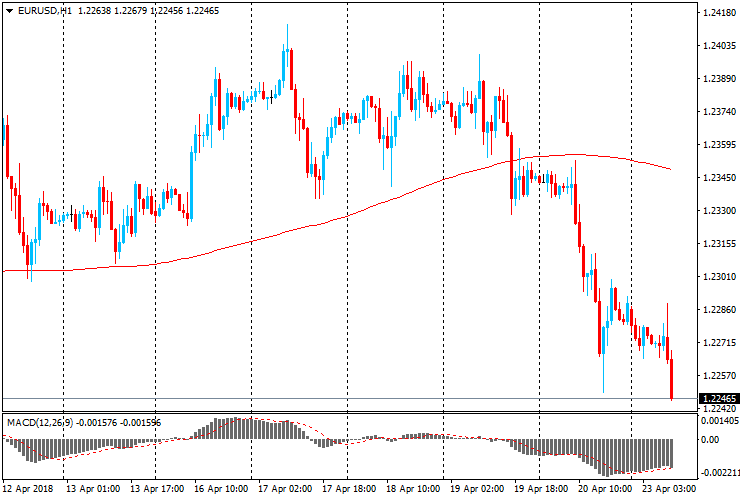Click the highlighted current price tag 1.22465
Image resolution: width=740 pixels, height=500 pixels.
click(x=719, y=399)
